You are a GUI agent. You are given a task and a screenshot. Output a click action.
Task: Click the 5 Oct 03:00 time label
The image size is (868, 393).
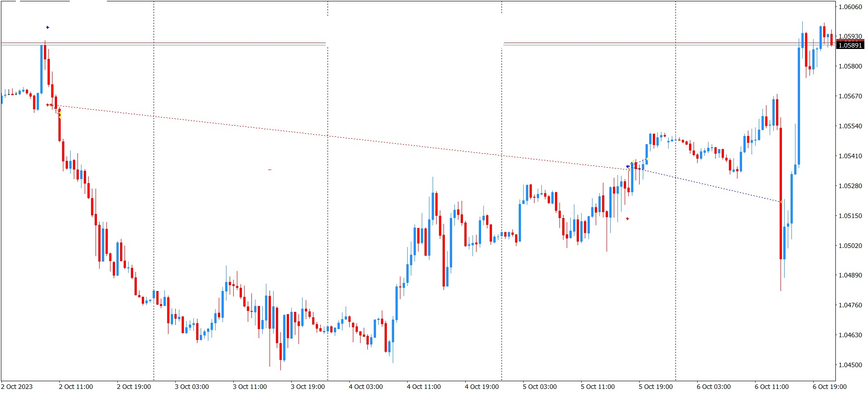tap(540, 387)
